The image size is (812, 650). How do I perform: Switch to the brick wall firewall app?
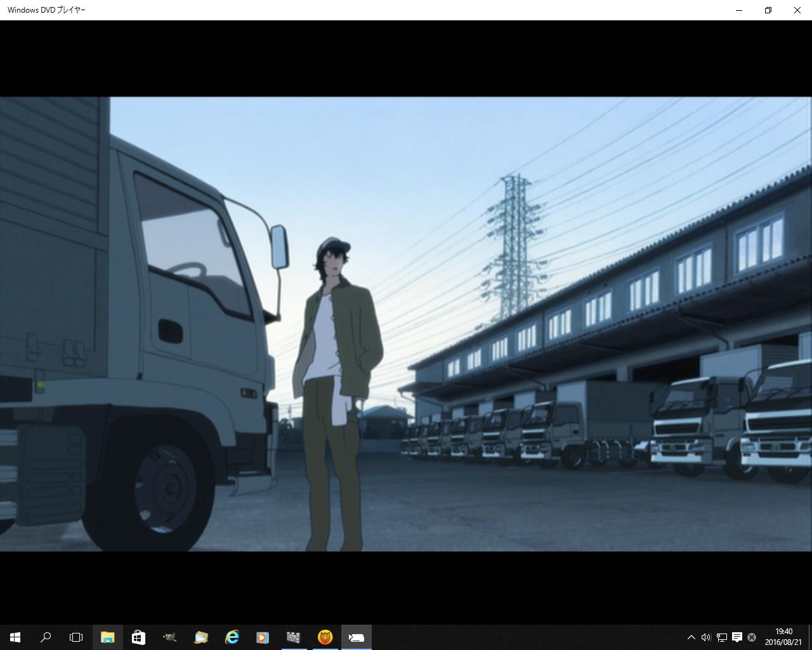[x=294, y=637]
